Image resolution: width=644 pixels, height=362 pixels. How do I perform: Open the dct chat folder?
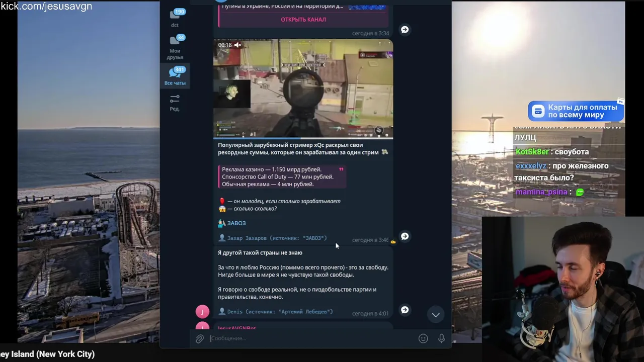click(175, 18)
